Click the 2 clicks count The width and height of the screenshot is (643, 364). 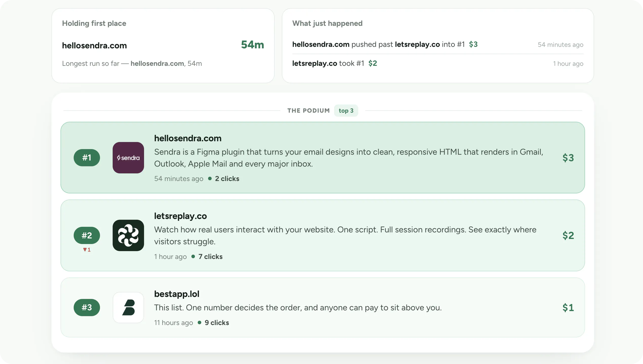pyautogui.click(x=227, y=179)
